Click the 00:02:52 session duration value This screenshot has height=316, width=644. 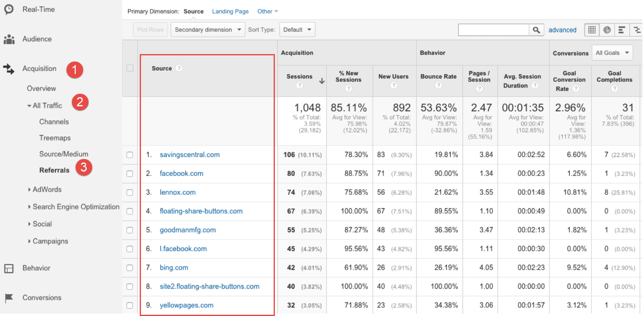pyautogui.click(x=531, y=155)
